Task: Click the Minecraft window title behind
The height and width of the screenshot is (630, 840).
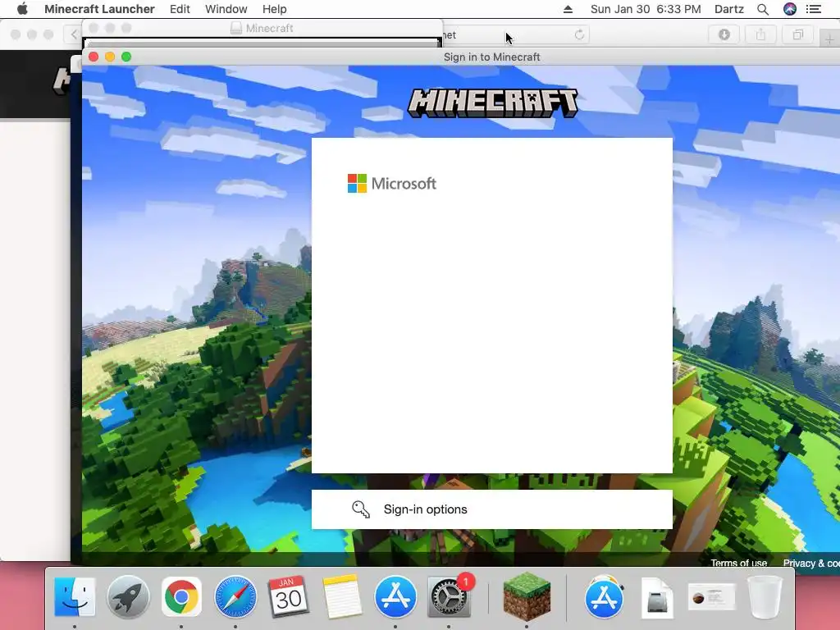Action: click(x=269, y=29)
